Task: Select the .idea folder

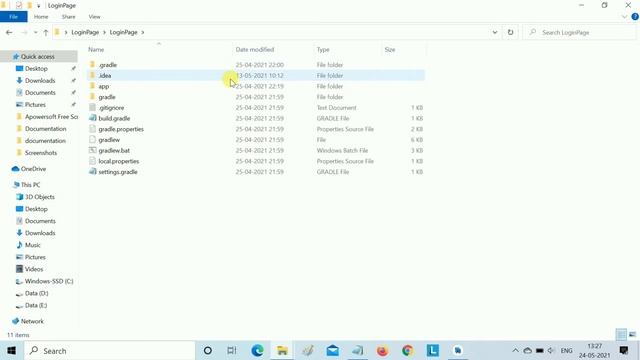Action: click(256, 76)
